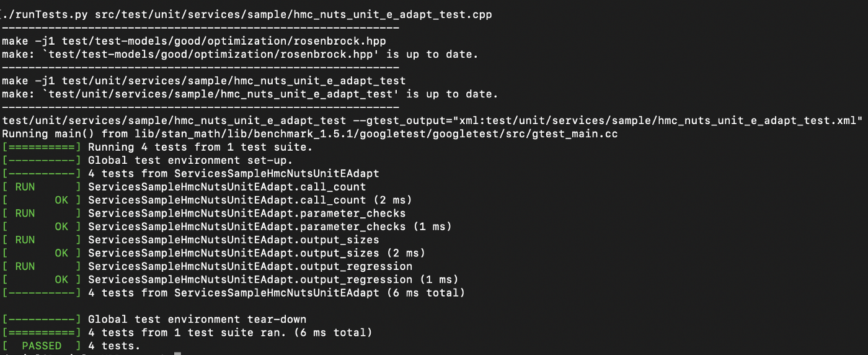The width and height of the screenshot is (868, 355).
Task: Click the terminal cursor block at the prompt
Action: (x=177, y=353)
